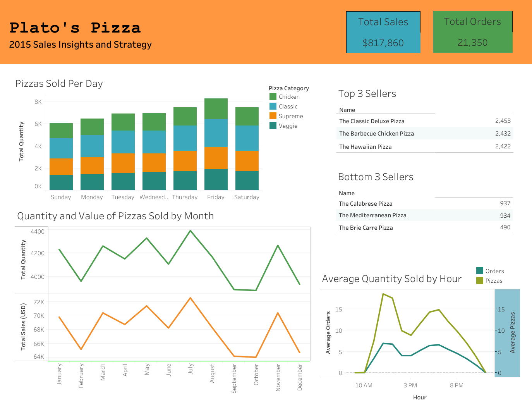Click the Friday axis label

216,197
